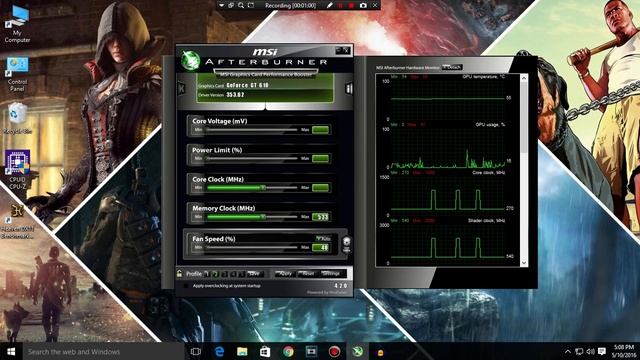Screen dimensions: 640x360
Task: Select profile slot 2
Action: click(x=216, y=274)
